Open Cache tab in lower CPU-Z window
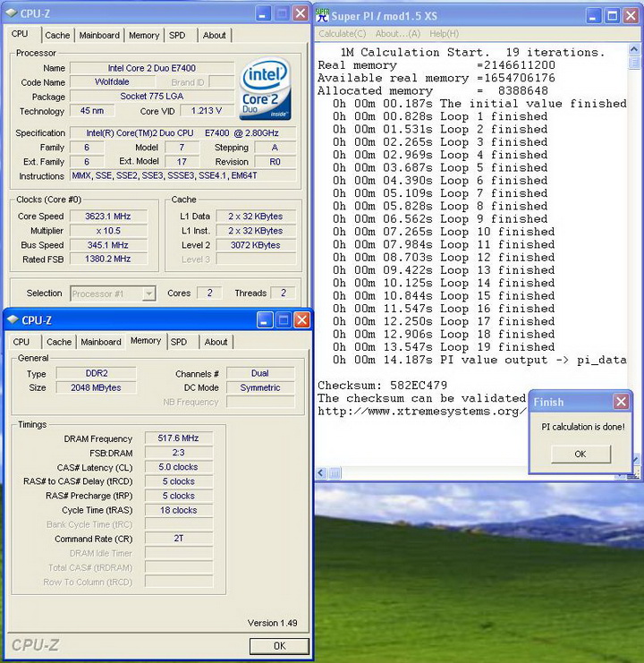The image size is (644, 663). coord(59,342)
